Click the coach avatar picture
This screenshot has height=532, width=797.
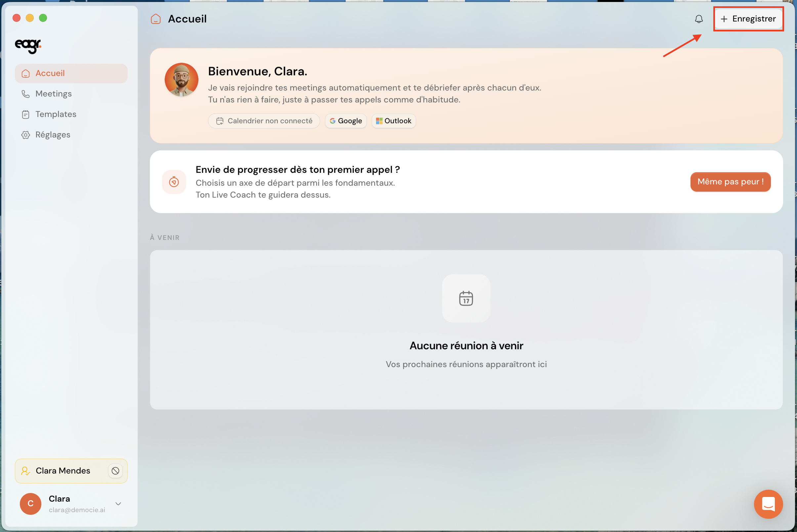point(181,80)
